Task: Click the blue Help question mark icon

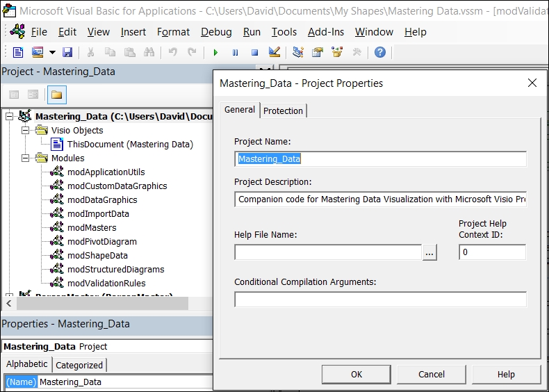Action: [380, 53]
